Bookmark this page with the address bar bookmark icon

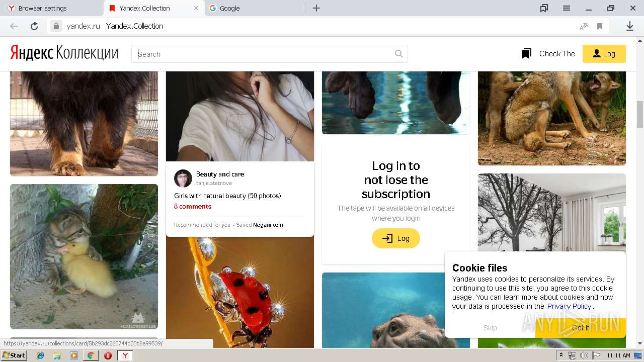click(600, 26)
